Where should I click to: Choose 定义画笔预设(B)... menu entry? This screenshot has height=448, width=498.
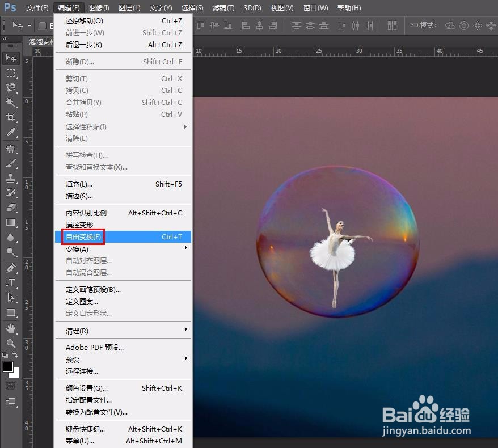[x=123, y=290]
